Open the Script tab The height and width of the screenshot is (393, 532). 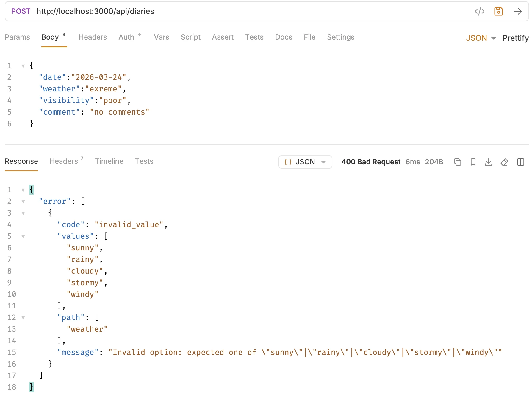pos(191,37)
